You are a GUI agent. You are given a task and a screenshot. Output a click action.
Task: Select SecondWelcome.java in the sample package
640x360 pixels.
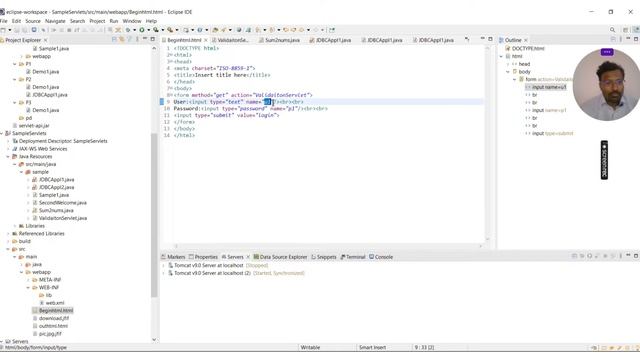(x=62, y=203)
